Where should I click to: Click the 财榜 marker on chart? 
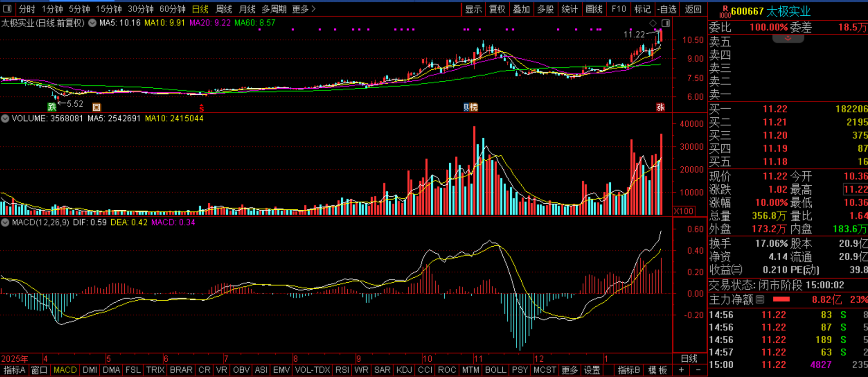click(471, 107)
